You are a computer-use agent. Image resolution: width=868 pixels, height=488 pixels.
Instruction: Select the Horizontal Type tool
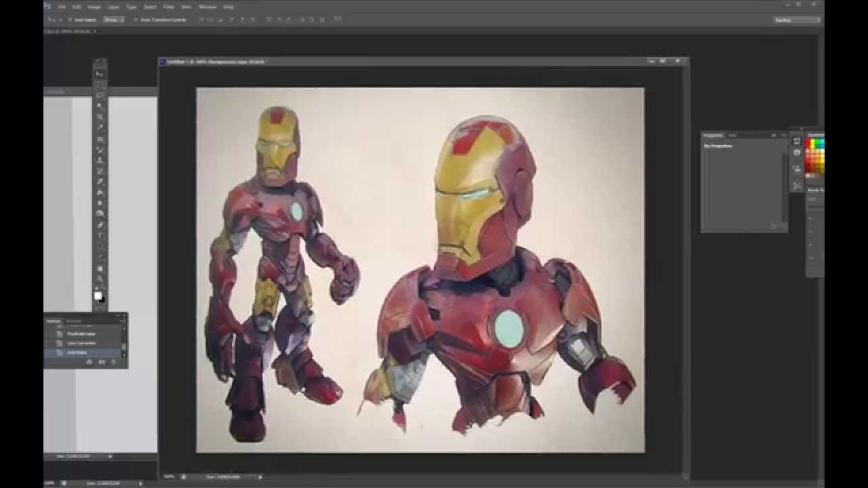click(x=100, y=235)
